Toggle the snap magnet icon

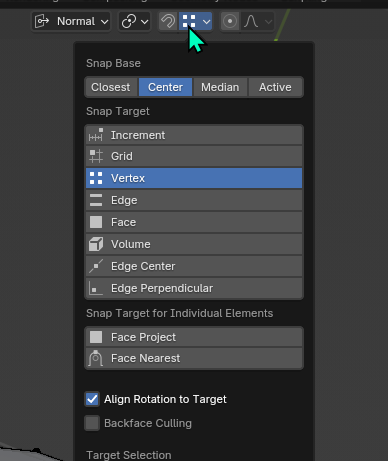pos(168,21)
